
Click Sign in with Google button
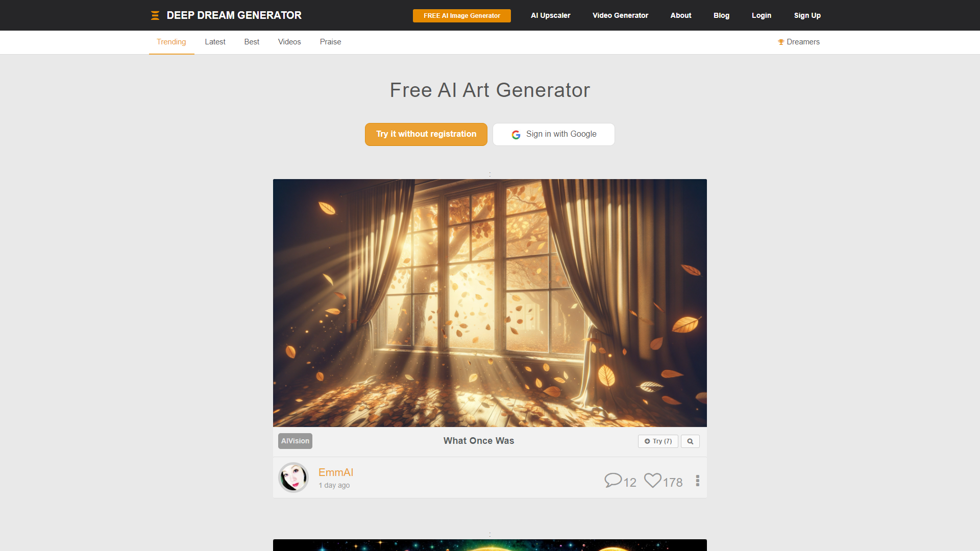click(554, 134)
